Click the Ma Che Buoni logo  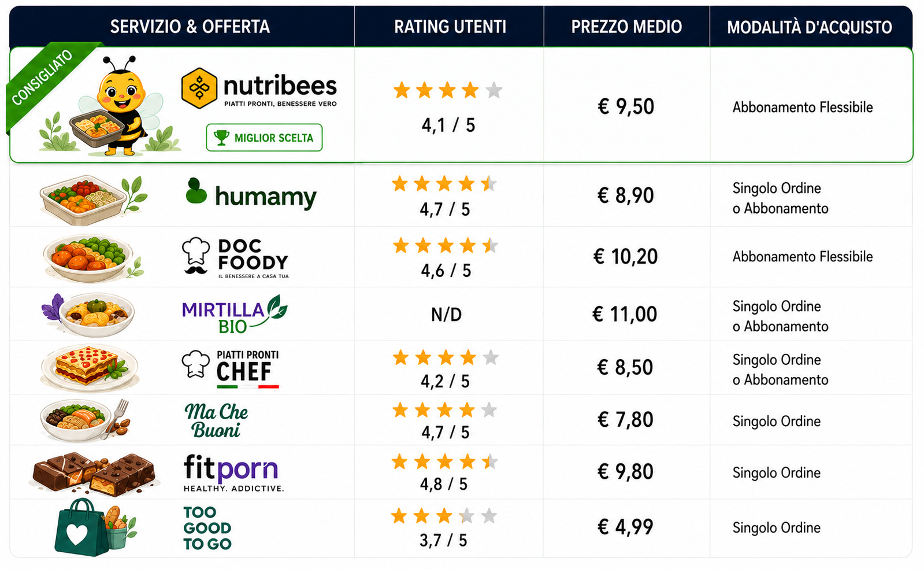[216, 420]
